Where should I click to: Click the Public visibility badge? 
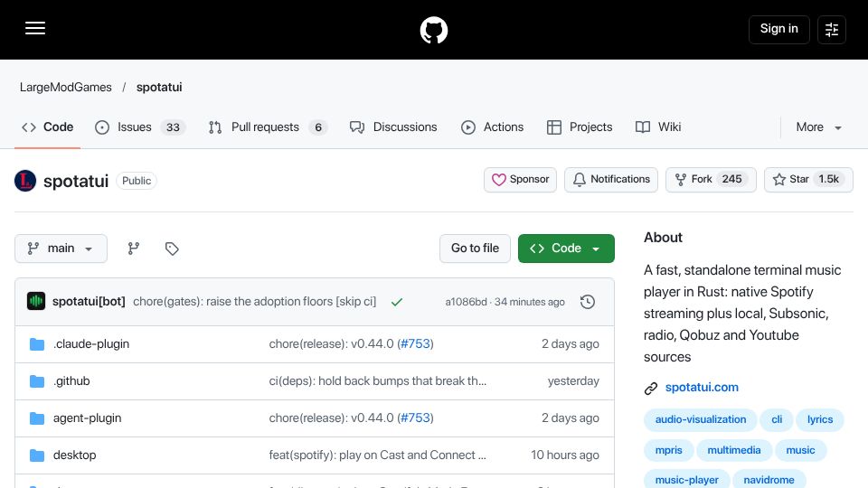(137, 181)
